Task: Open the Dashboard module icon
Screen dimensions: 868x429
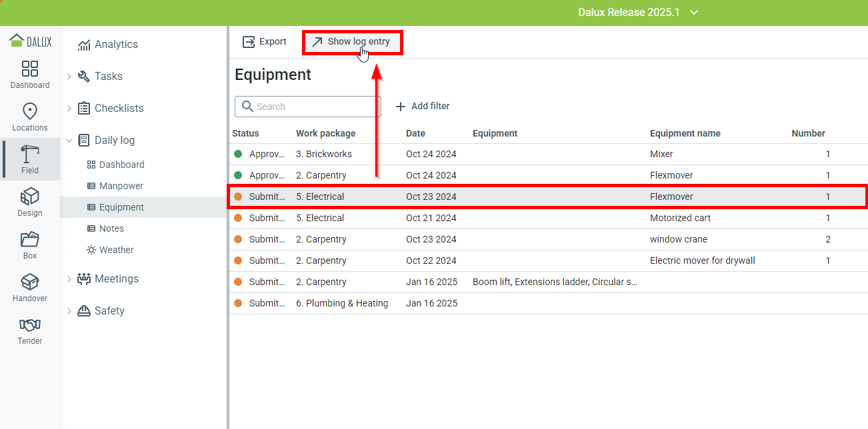Action: [x=30, y=69]
